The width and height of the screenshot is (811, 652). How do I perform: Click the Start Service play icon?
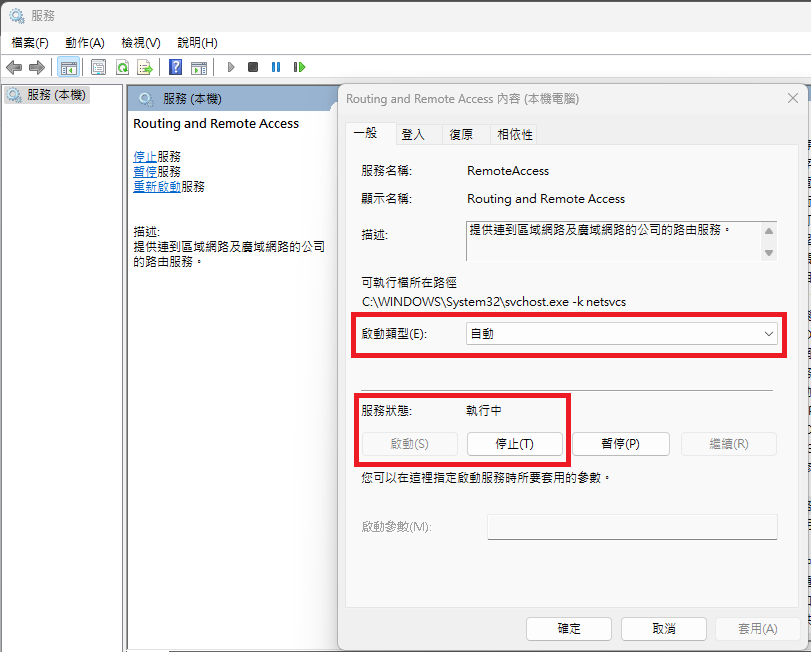[x=231, y=67]
